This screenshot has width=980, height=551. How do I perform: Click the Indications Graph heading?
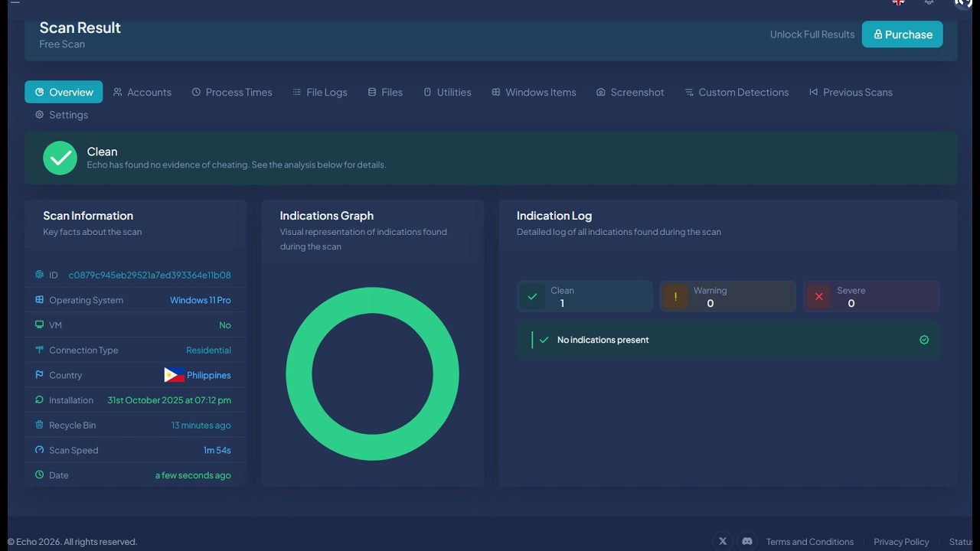point(327,216)
